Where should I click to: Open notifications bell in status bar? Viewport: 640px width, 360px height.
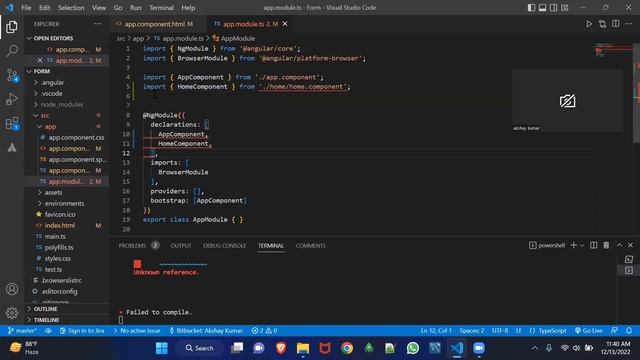[x=629, y=331]
